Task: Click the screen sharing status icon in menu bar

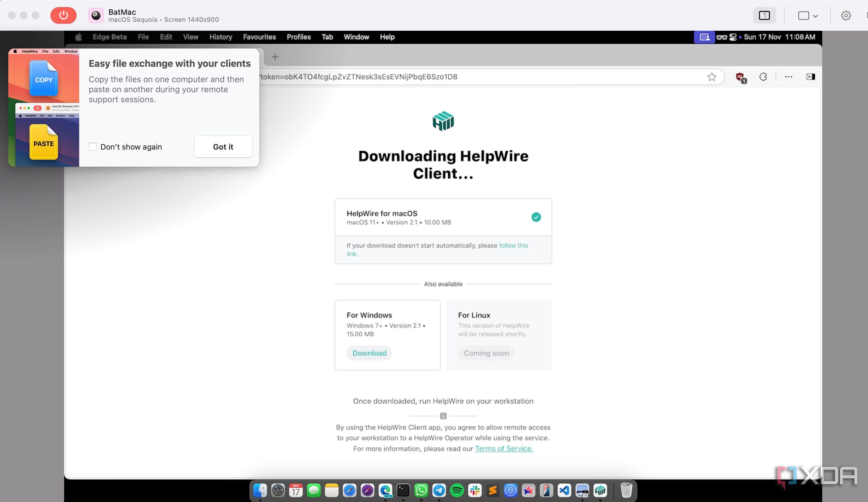Action: coord(704,37)
